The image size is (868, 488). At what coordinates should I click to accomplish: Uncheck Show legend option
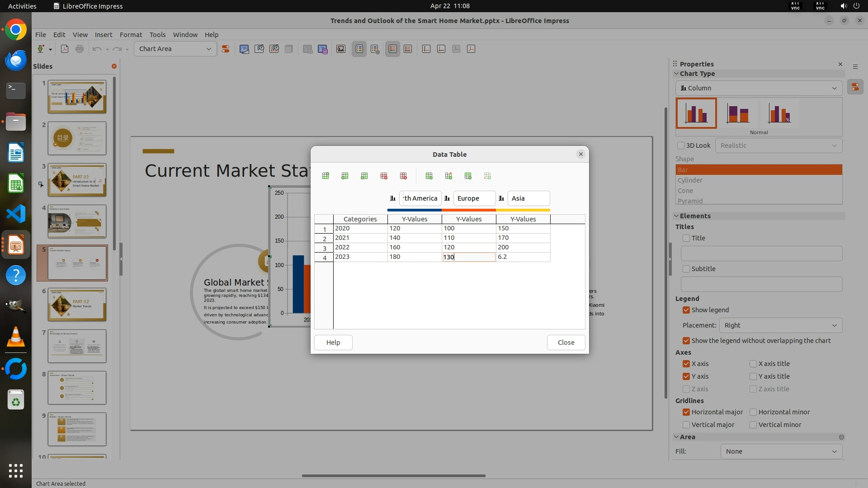[686, 310]
